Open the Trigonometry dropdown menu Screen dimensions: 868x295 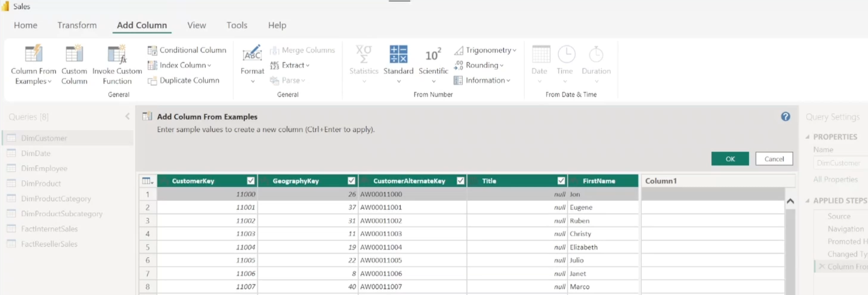514,51
